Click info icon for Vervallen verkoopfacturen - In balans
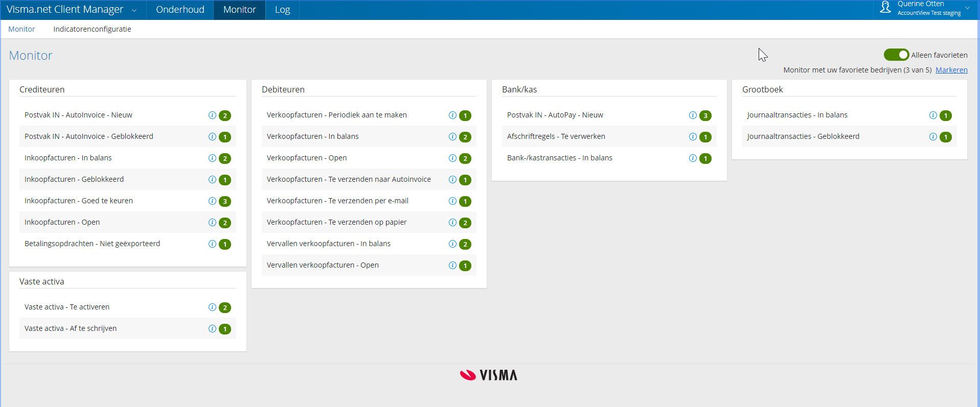The image size is (980, 407). 452,244
